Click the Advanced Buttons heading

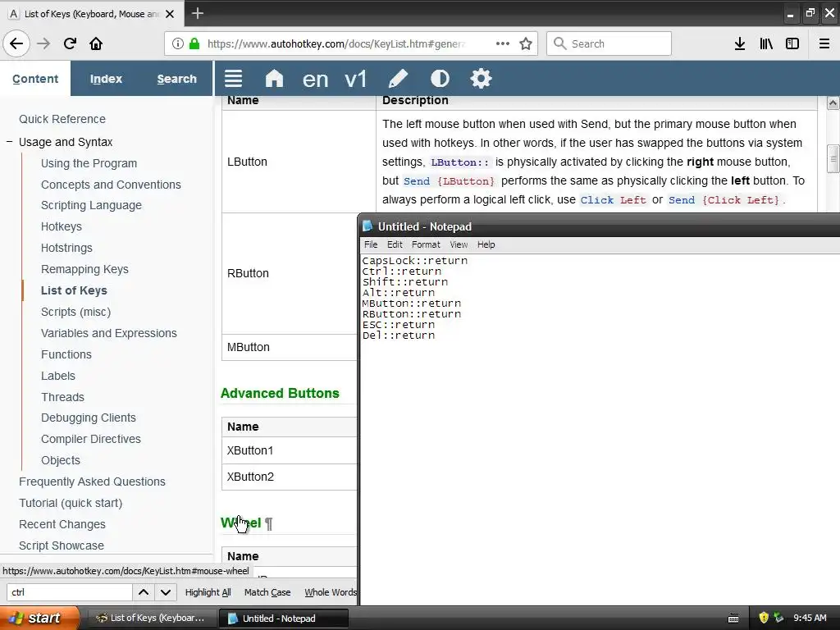(280, 393)
